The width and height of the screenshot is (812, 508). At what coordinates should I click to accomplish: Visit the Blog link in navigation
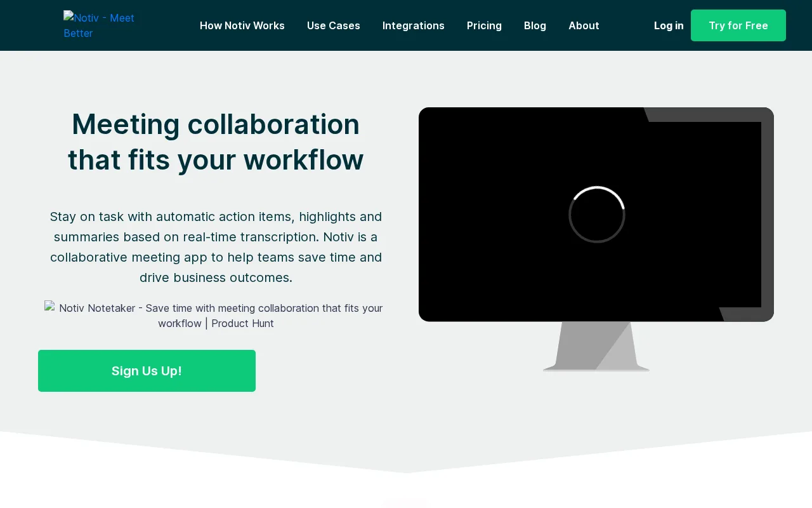coord(535,25)
